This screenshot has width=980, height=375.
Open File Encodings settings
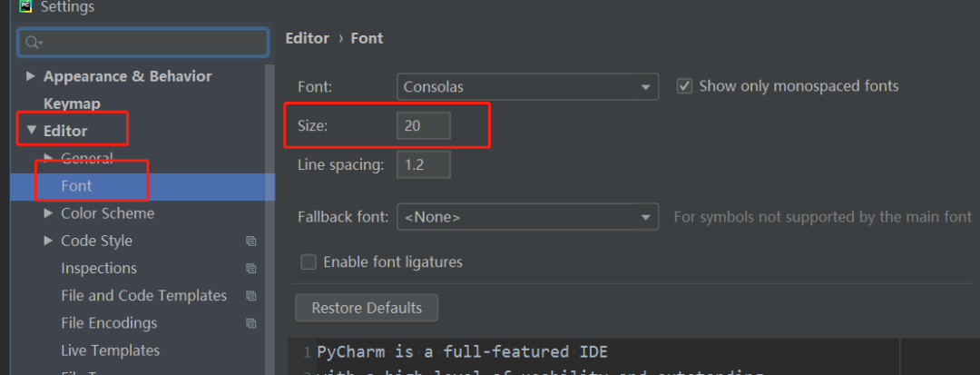pos(109,323)
